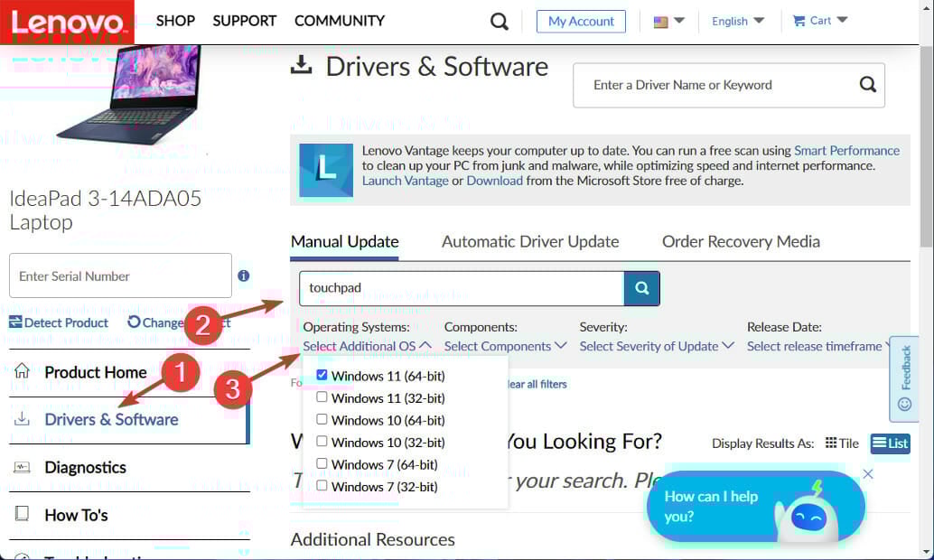Click the My Account button
934x560 pixels.
(x=581, y=22)
